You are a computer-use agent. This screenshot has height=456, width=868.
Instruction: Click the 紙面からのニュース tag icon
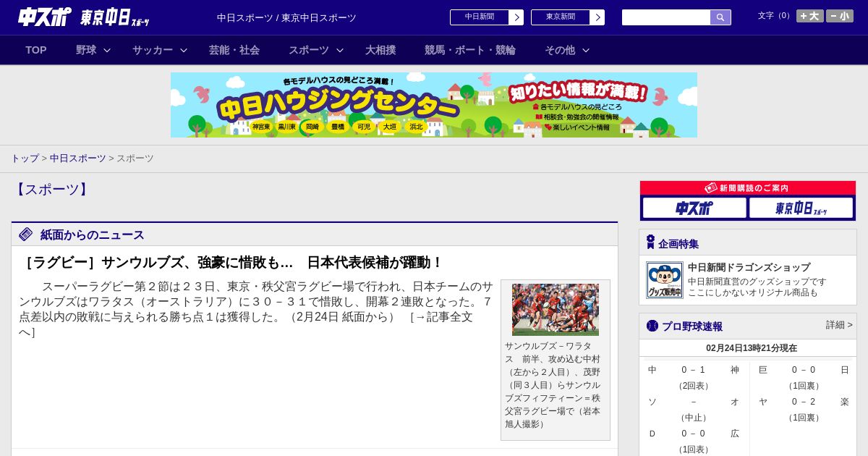coord(26,235)
